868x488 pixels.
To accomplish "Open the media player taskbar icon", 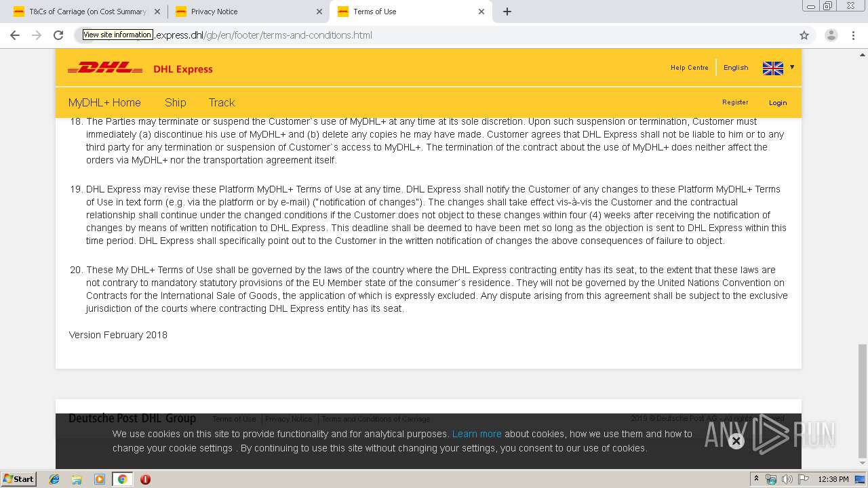I will point(100,479).
